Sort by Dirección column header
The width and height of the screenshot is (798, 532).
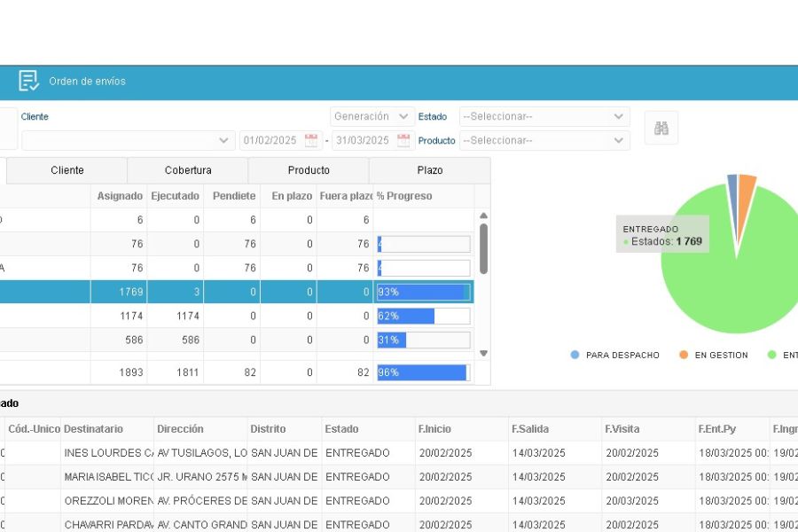200,429
